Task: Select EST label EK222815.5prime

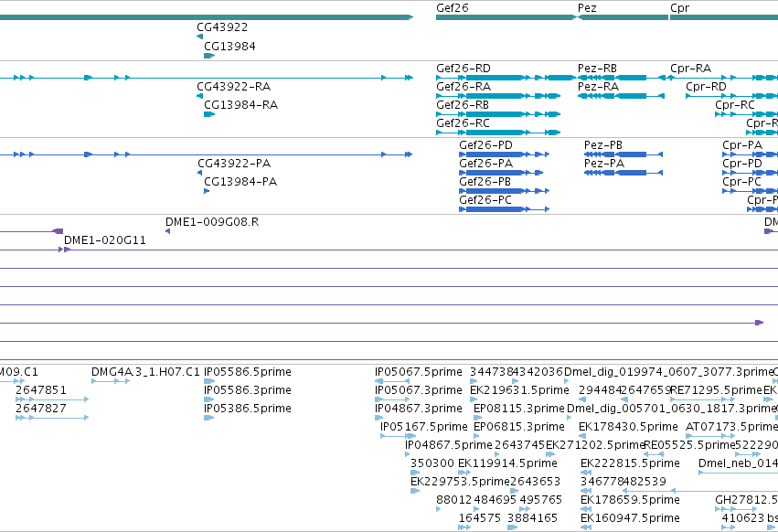Action: click(x=630, y=463)
